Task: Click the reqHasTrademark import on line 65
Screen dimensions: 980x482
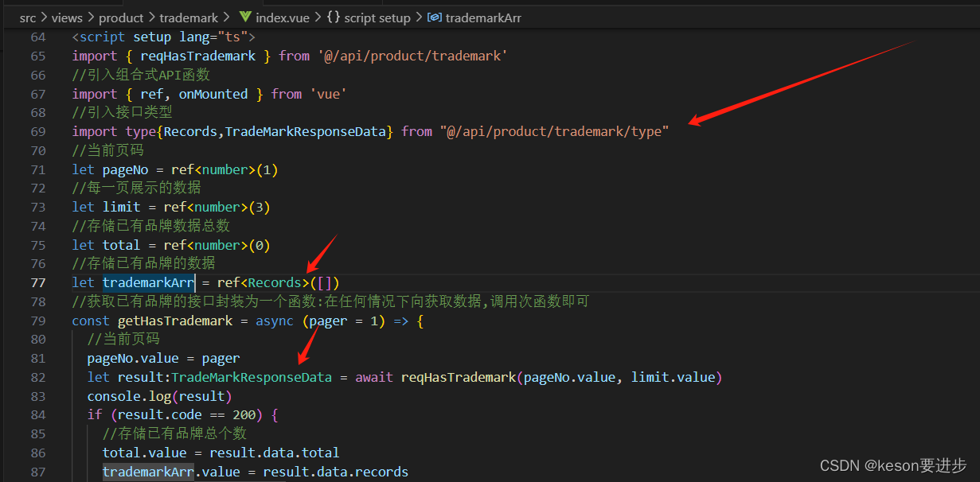Action: click(198, 55)
